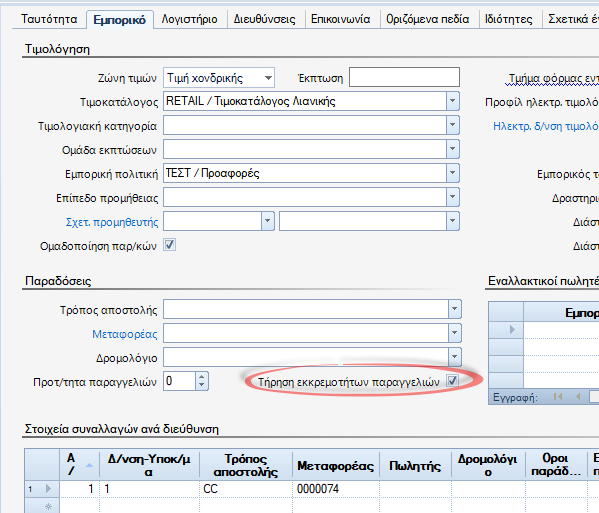This screenshot has width=599, height=513.
Task: Click cell 0000074 in Μεταφορέας column
Action: [x=335, y=489]
